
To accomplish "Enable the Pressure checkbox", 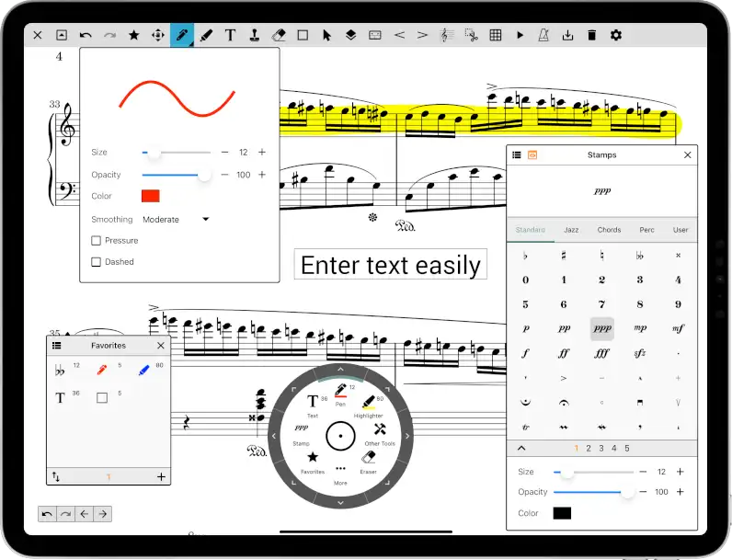I will (97, 241).
